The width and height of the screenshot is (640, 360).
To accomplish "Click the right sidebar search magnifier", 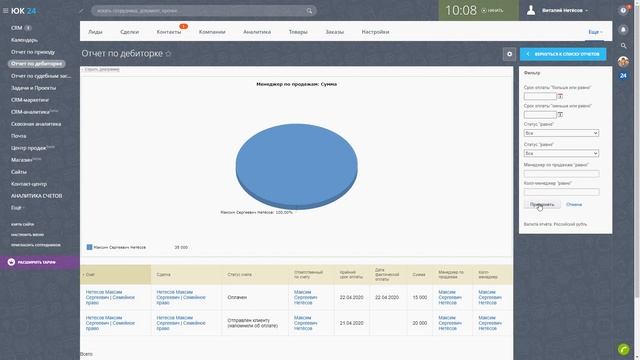I will pyautogui.click(x=623, y=46).
